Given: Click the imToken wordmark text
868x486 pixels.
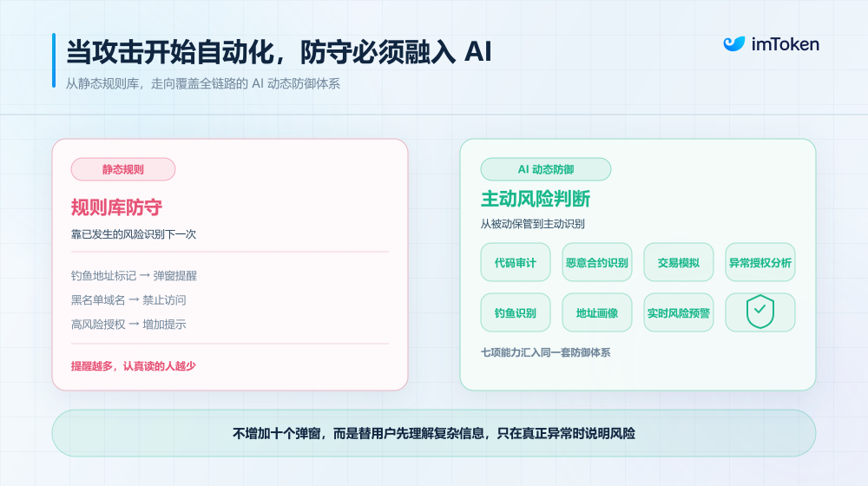Looking at the screenshot, I should (785, 44).
